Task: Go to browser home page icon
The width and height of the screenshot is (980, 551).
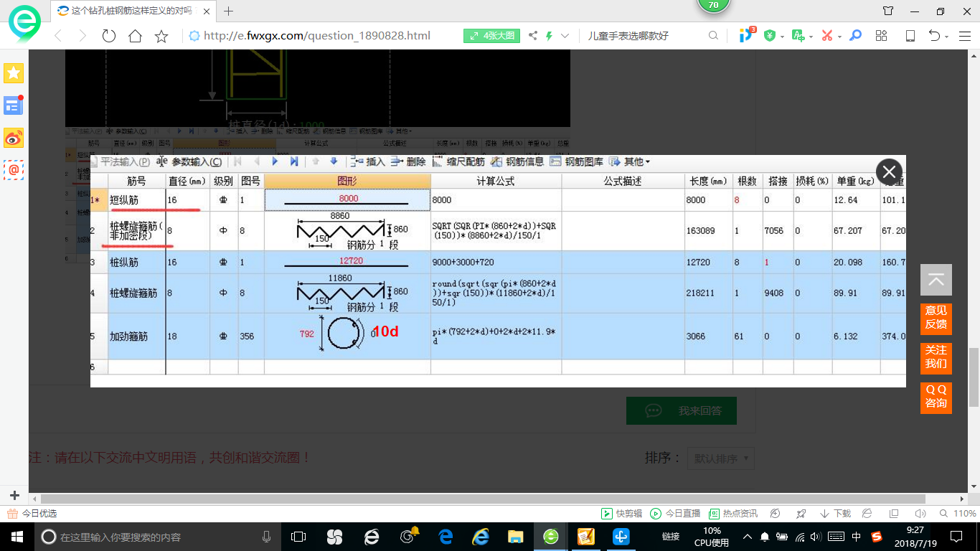Action: point(135,36)
